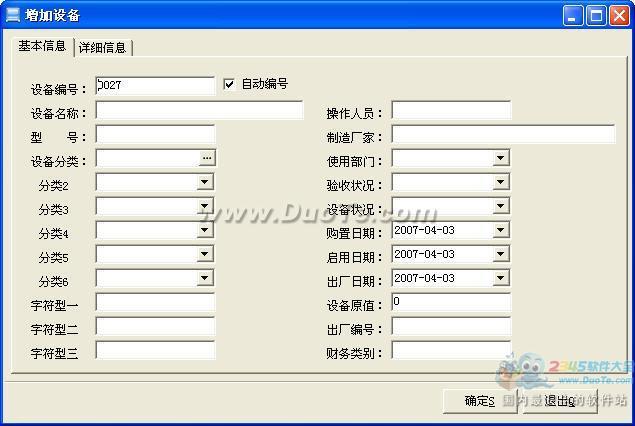
Task: Click the 退出Q exit button
Action: (x=560, y=401)
